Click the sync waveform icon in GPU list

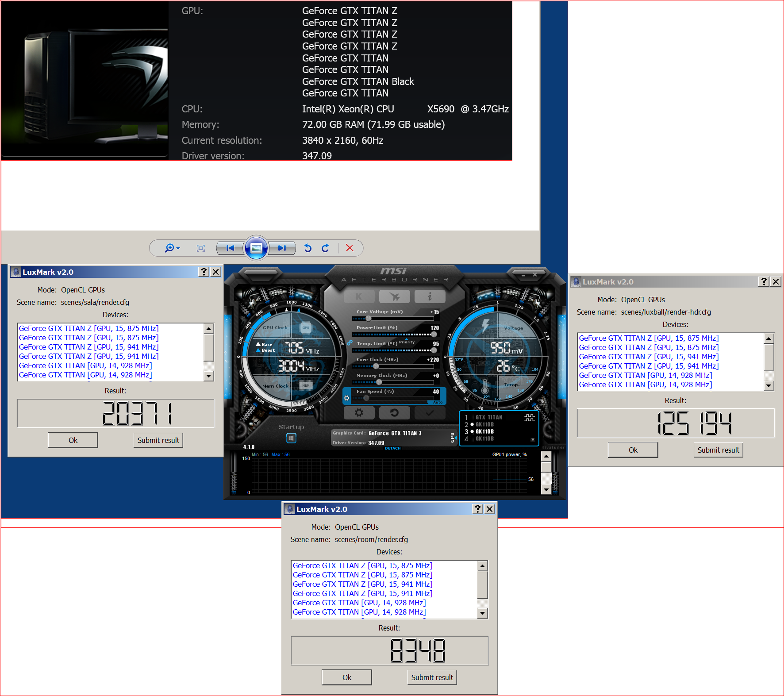click(530, 418)
